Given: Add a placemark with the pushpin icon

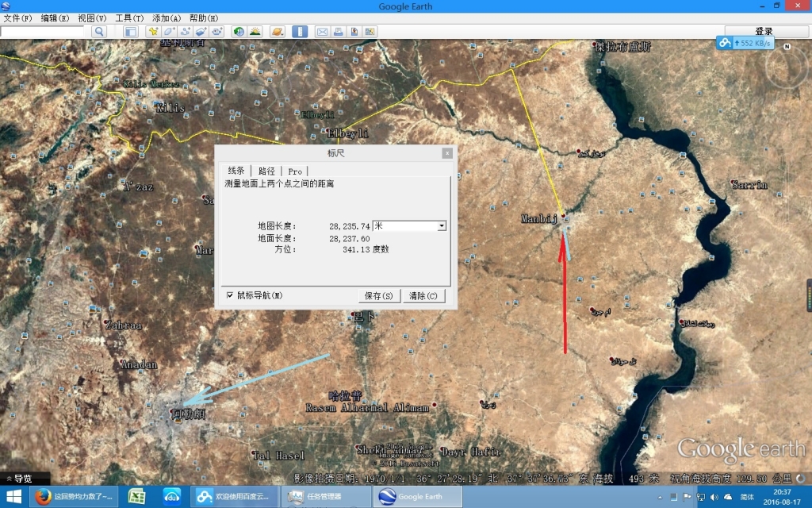Looking at the screenshot, I should point(153,32).
